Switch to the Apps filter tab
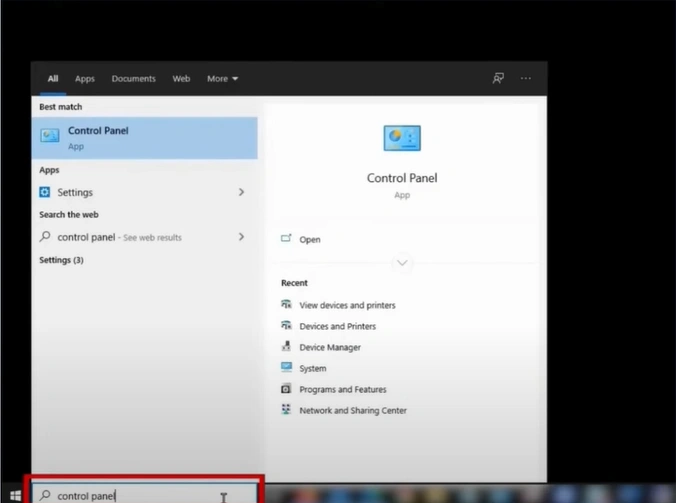The image size is (676, 503). pyautogui.click(x=85, y=78)
